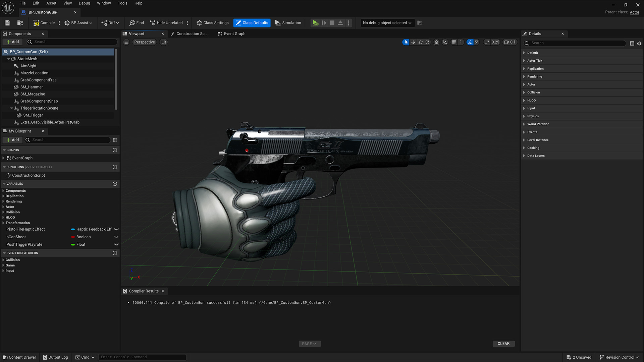This screenshot has width=644, height=362.
Task: Click the CLEAR button in Compiler Results
Action: click(503, 344)
